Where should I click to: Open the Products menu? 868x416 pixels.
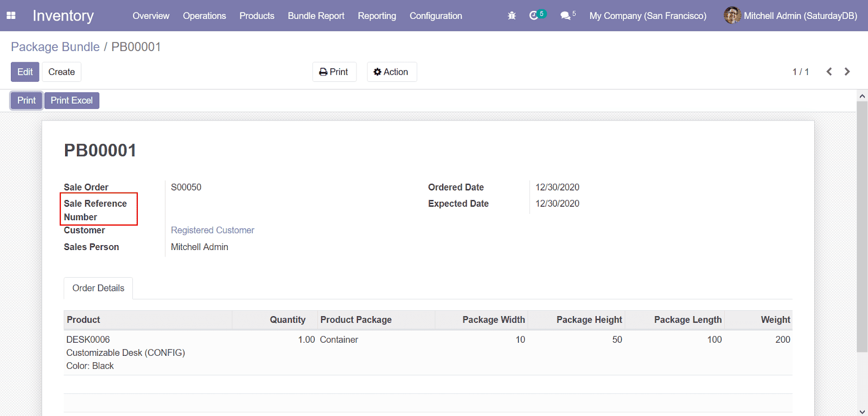point(257,16)
